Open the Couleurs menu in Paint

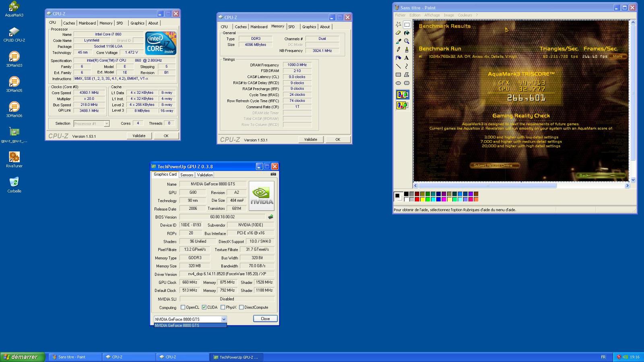tap(465, 15)
